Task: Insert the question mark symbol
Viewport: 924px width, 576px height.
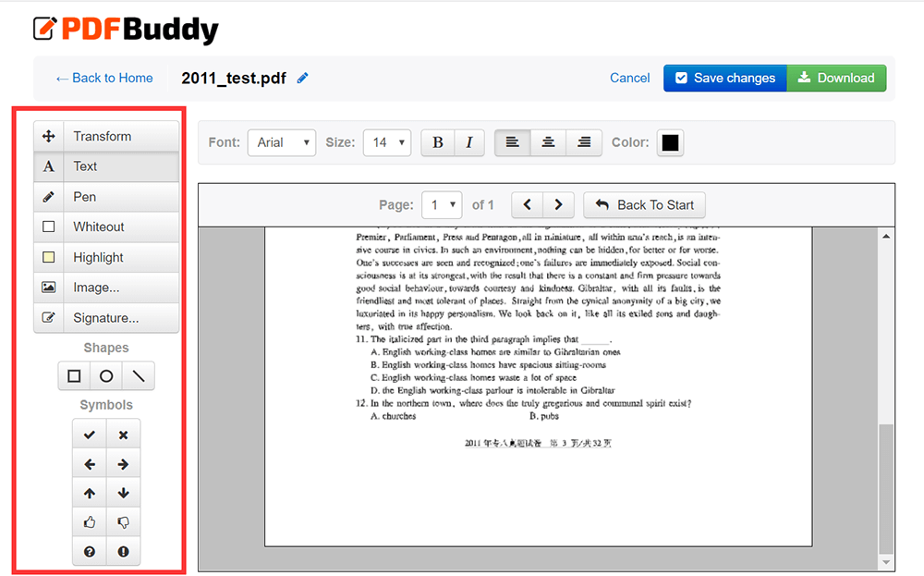Action: [90, 552]
